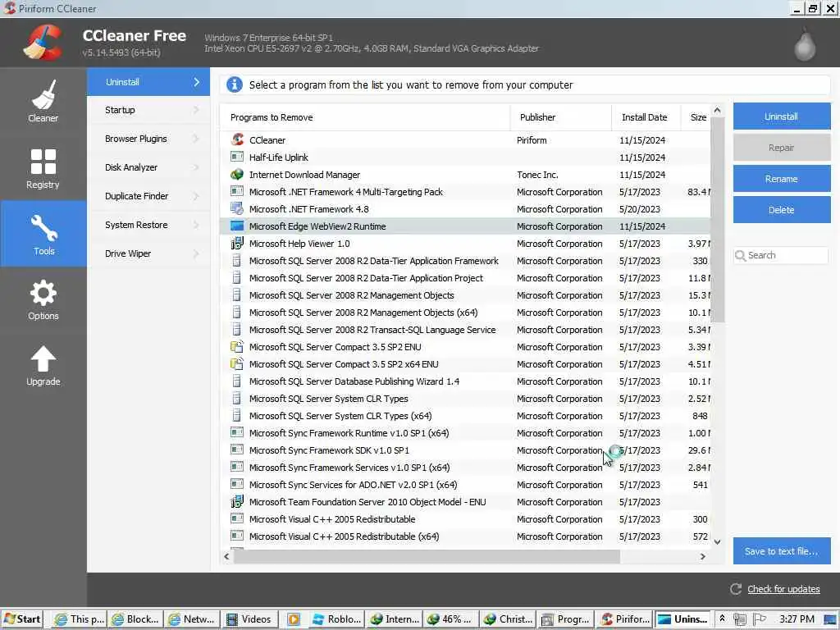This screenshot has width=840, height=630.
Task: Click vertical scrollbar up arrow
Action: pyautogui.click(x=717, y=111)
